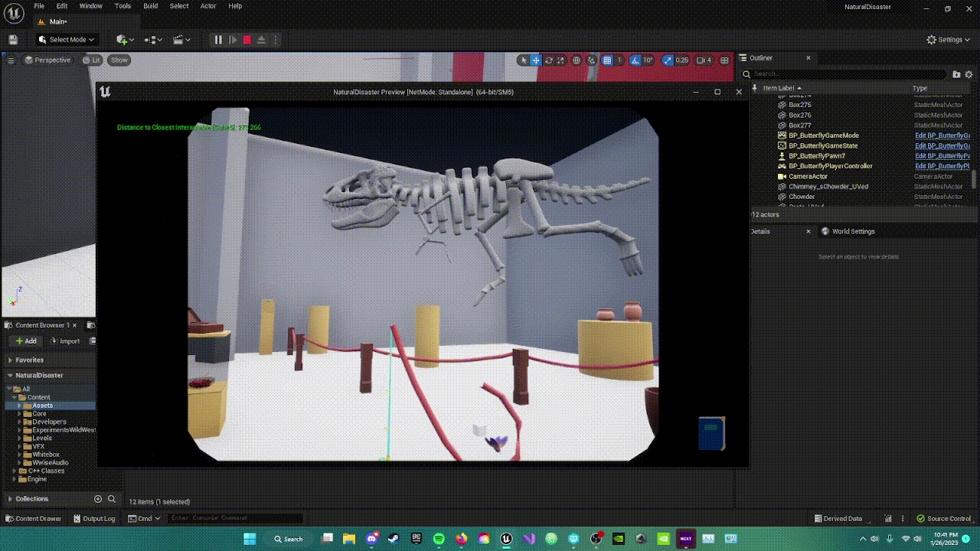Switch viewport layout with grid icon

click(x=724, y=60)
